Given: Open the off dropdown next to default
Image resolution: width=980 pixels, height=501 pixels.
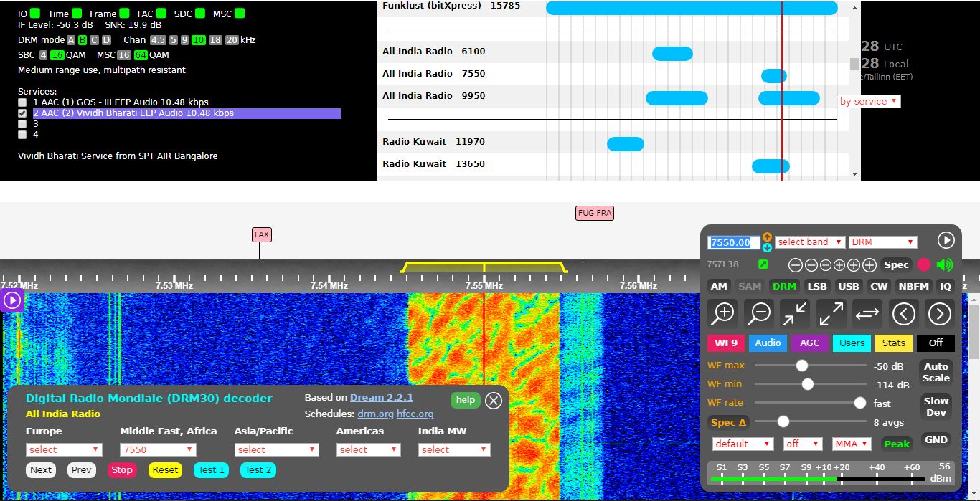Looking at the screenshot, I should point(803,444).
